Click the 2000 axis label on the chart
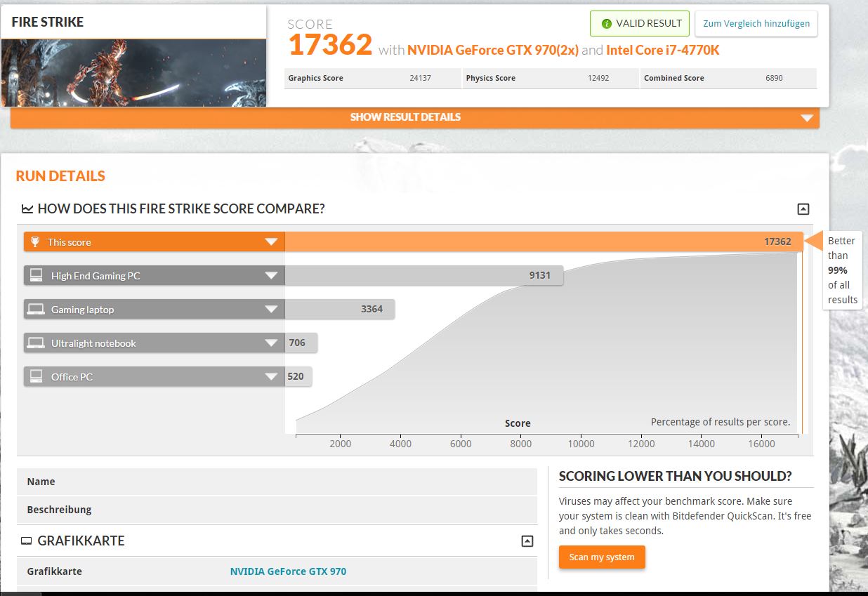 pyautogui.click(x=341, y=444)
